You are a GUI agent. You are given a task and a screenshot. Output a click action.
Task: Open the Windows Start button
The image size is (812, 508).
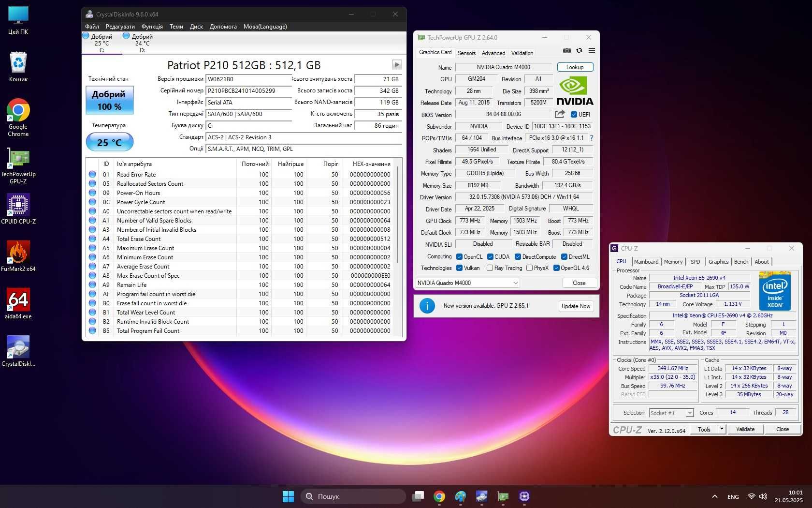288,496
